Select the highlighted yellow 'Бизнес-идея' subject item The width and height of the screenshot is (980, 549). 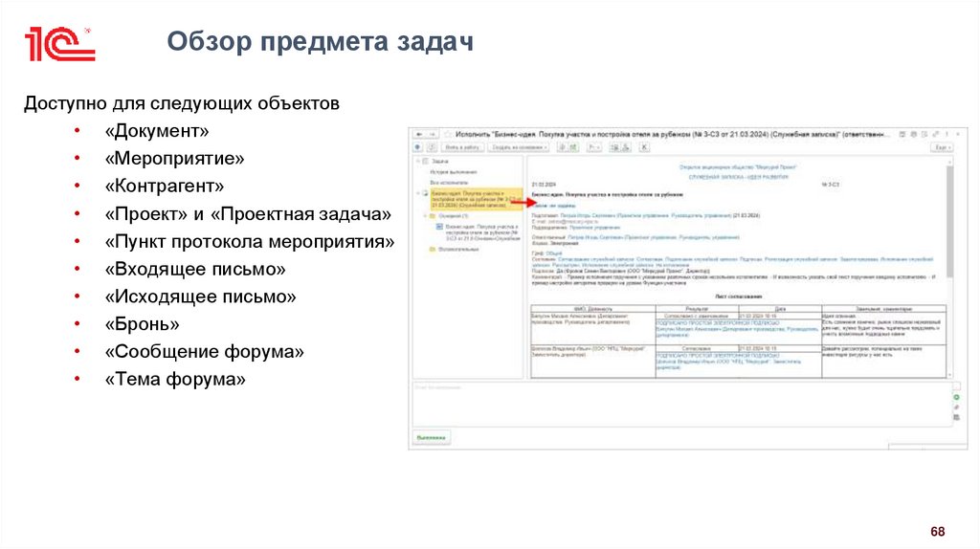tap(476, 199)
